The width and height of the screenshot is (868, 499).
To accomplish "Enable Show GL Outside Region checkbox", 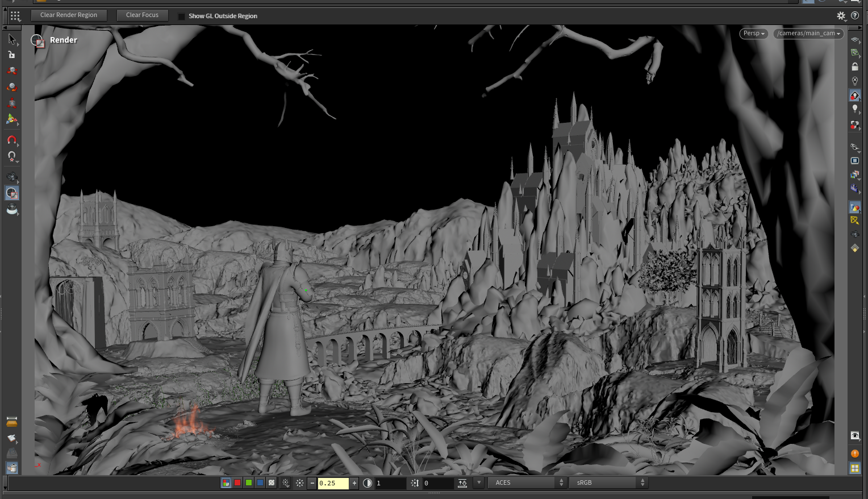I will point(182,16).
